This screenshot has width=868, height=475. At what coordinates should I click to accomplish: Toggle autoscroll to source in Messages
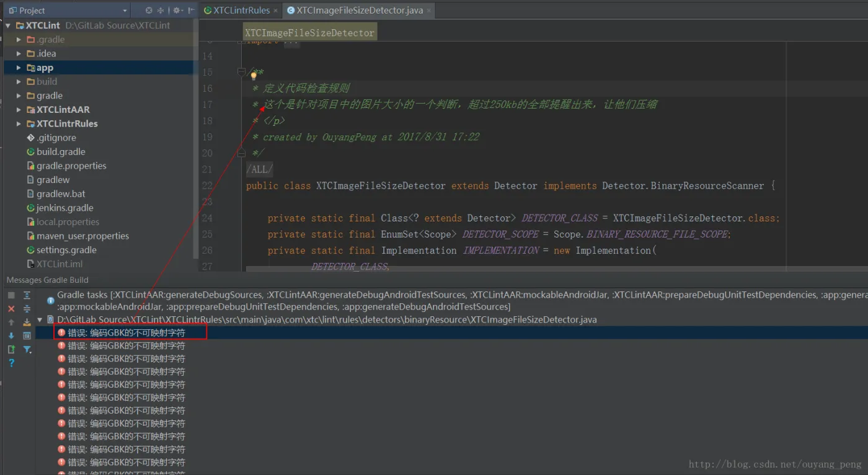[27, 322]
